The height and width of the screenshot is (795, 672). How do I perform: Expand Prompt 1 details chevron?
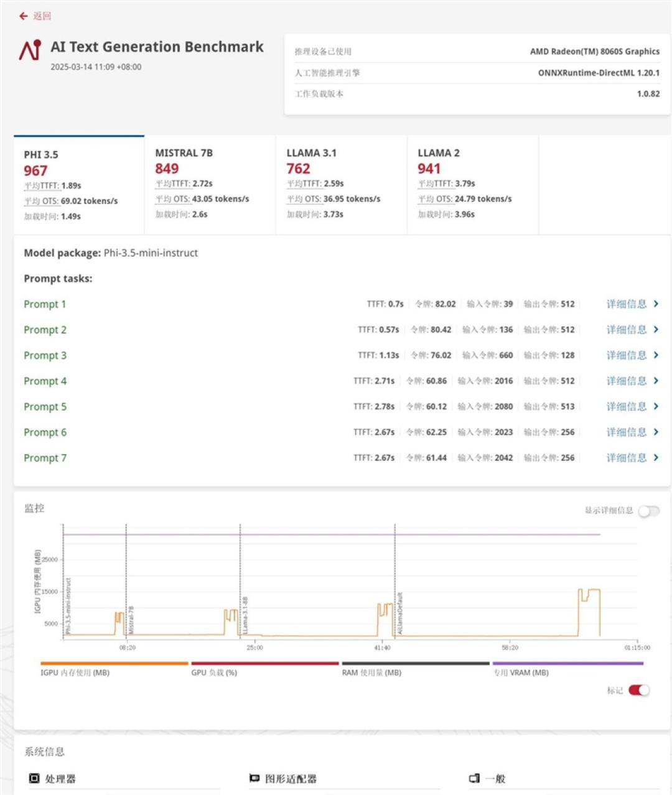pos(656,304)
